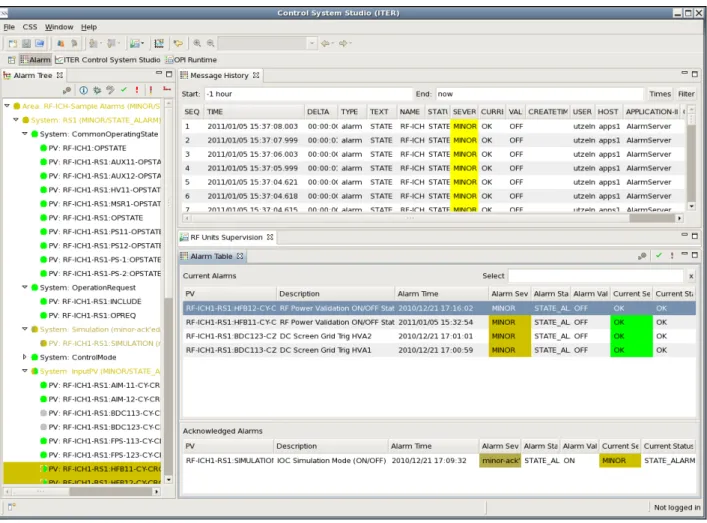This screenshot has width=707, height=523.
Task: Click the Times button
Action: point(660,94)
